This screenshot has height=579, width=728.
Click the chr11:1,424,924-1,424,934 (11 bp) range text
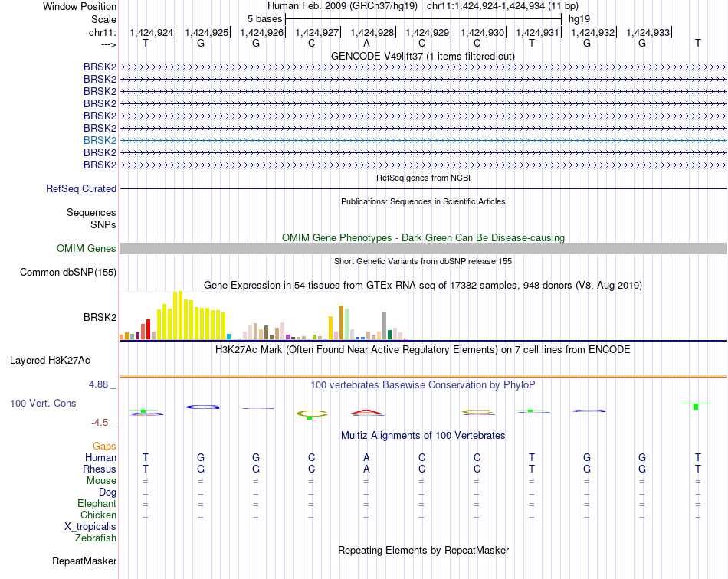click(x=503, y=6)
